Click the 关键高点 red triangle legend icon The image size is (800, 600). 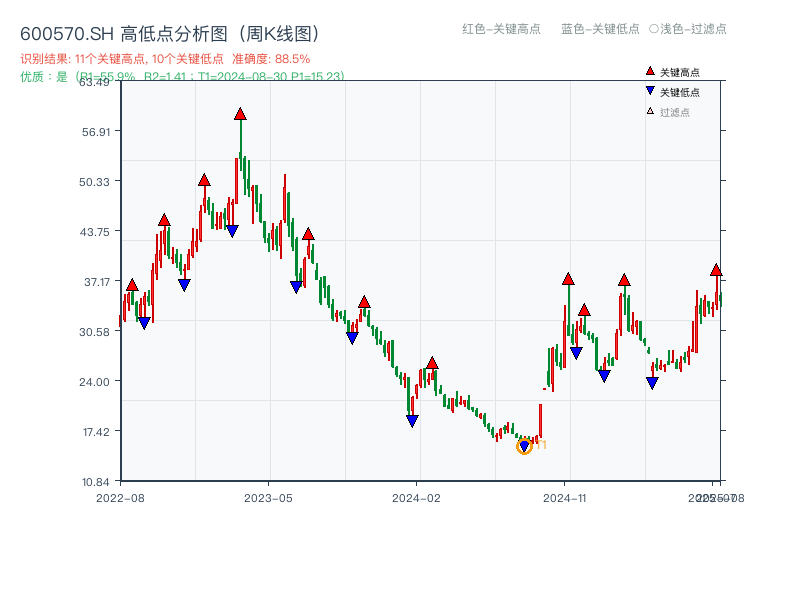[649, 71]
